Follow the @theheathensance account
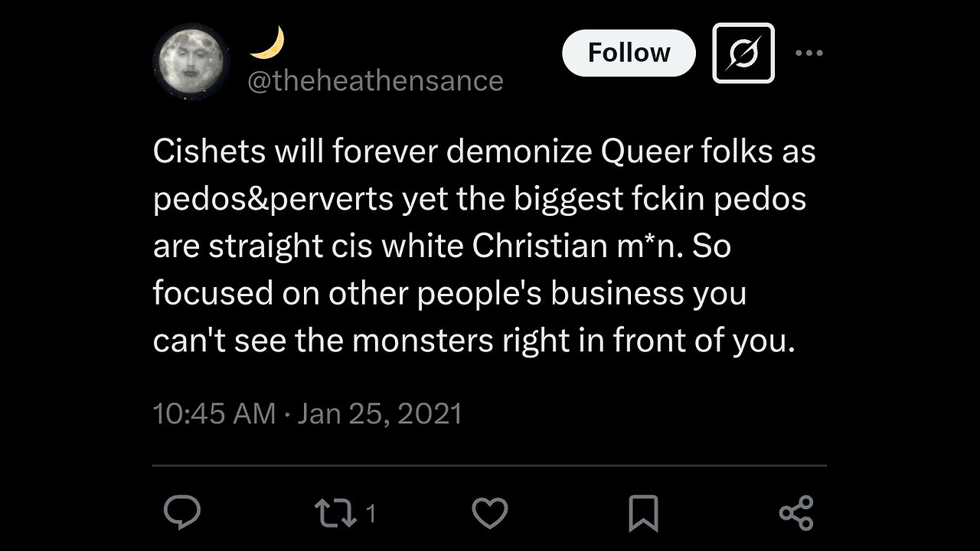 point(629,53)
